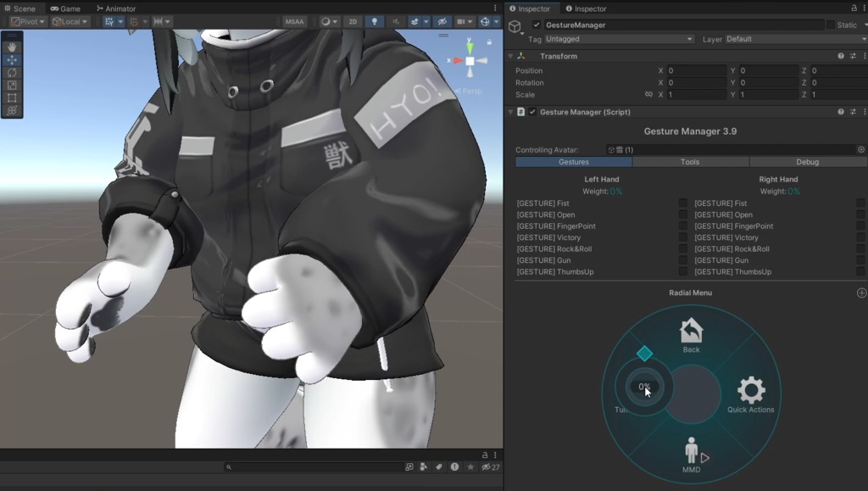The width and height of the screenshot is (868, 491).
Task: Click Project search by import log icon
Action: point(454,467)
